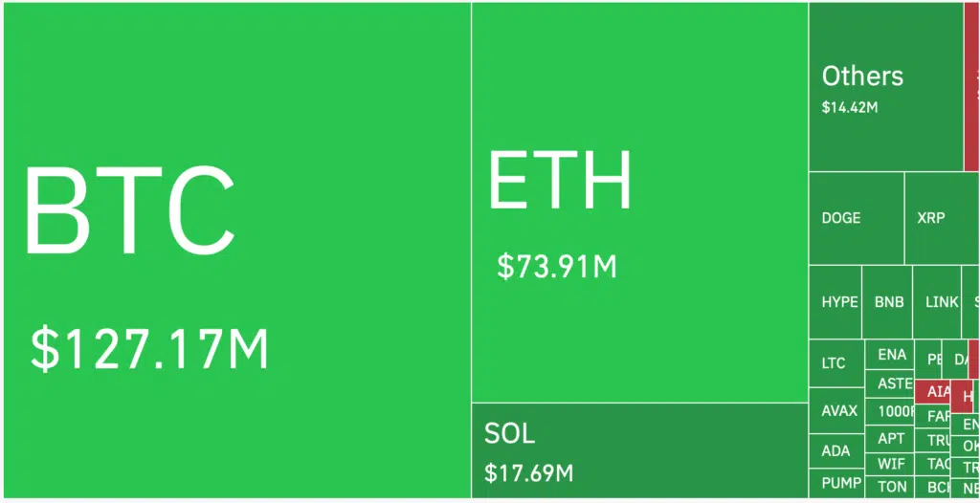Viewport: 980px width, 503px height.
Task: Select the ASTE tile
Action: [893, 383]
